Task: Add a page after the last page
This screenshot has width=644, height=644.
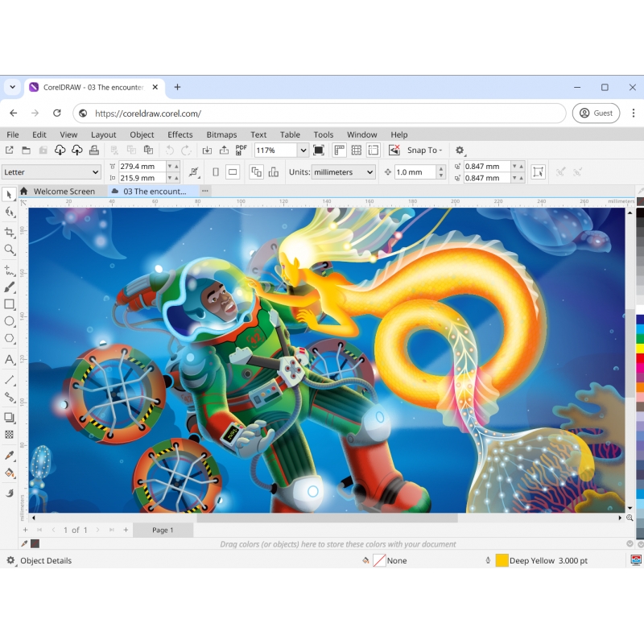Action: coord(126,530)
